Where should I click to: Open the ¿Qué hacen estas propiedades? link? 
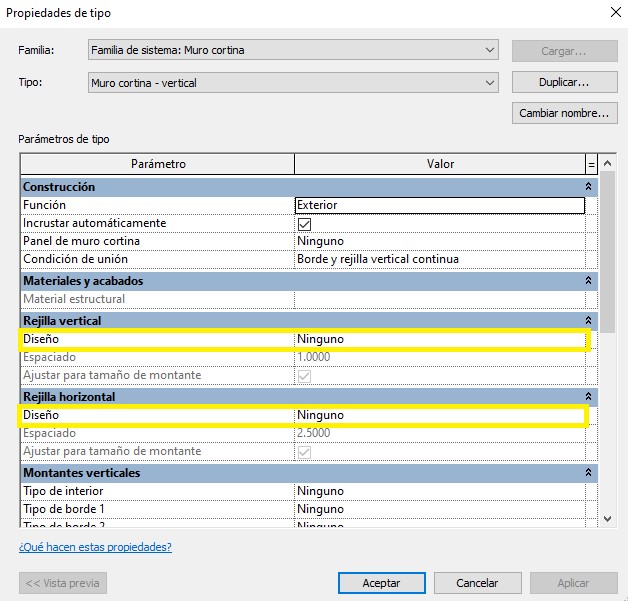[x=95, y=547]
